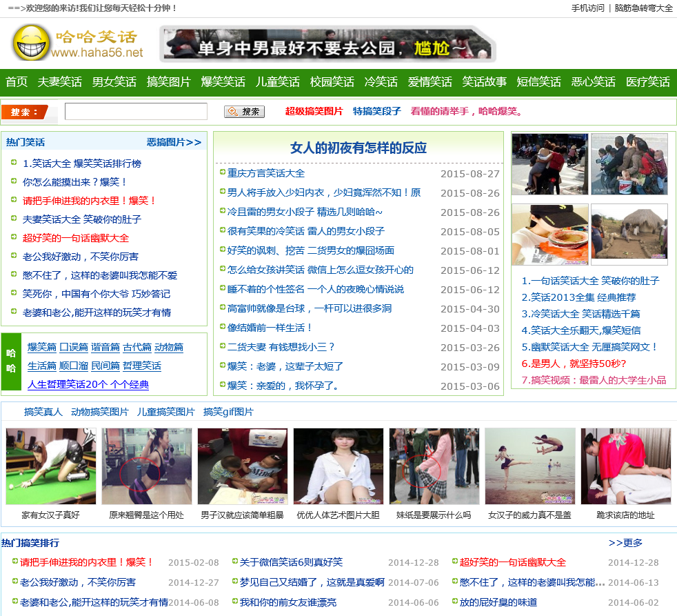This screenshot has height=616, width=677.
Task: Open 二货夫妻 有钱想找小三？
Action: click(x=281, y=347)
